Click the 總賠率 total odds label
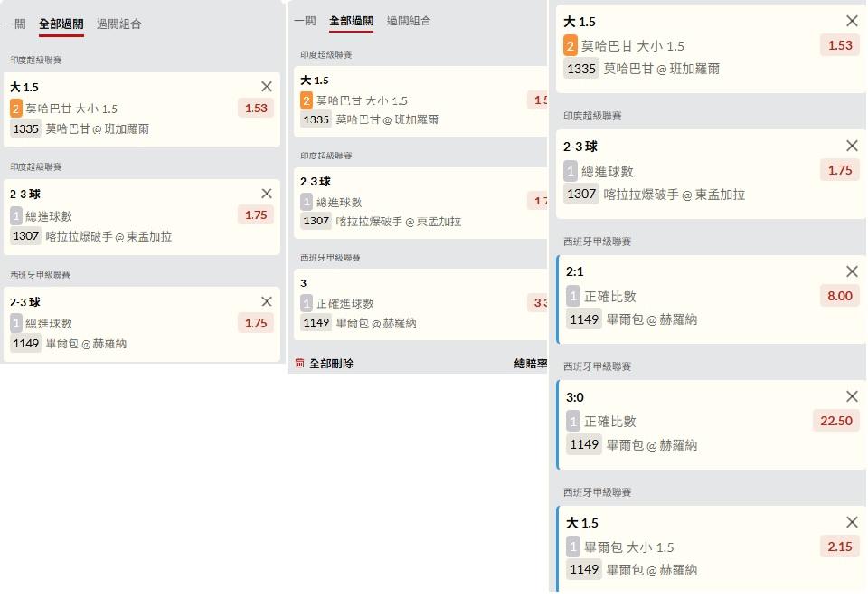Image resolution: width=868 pixels, height=599 pixels. (530, 364)
